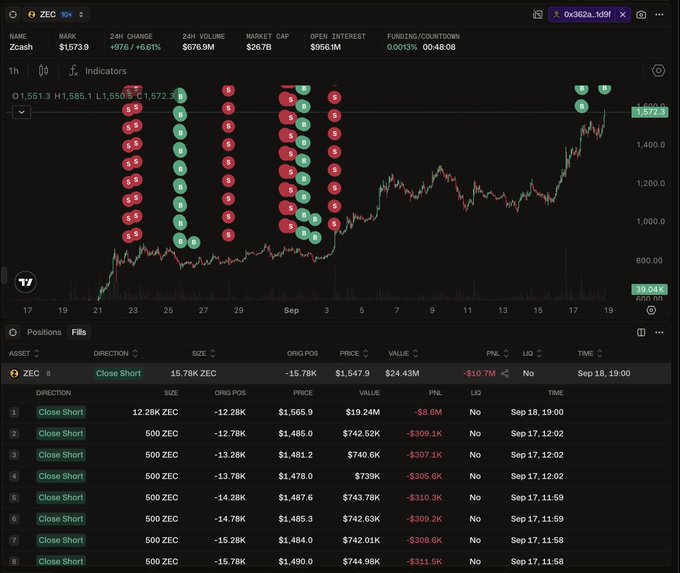Click the 39.04K volume label
The image size is (680, 573).
pos(649,289)
